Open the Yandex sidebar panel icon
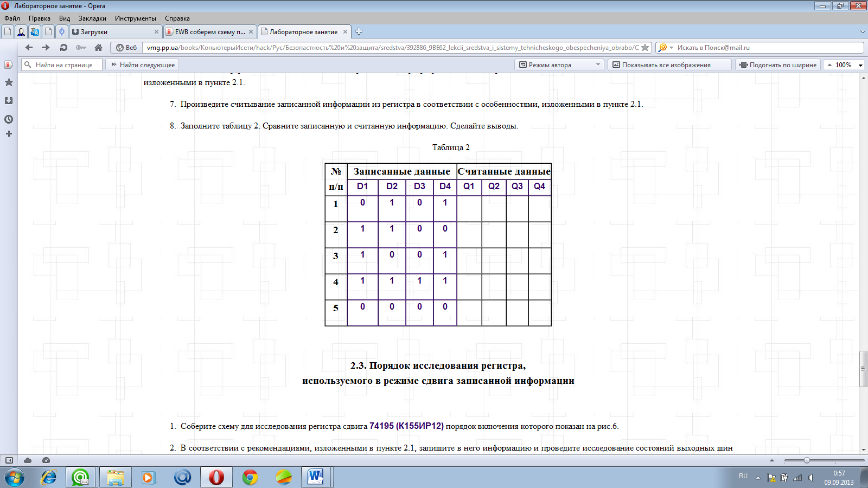This screenshot has height=488, width=868. 9,65
